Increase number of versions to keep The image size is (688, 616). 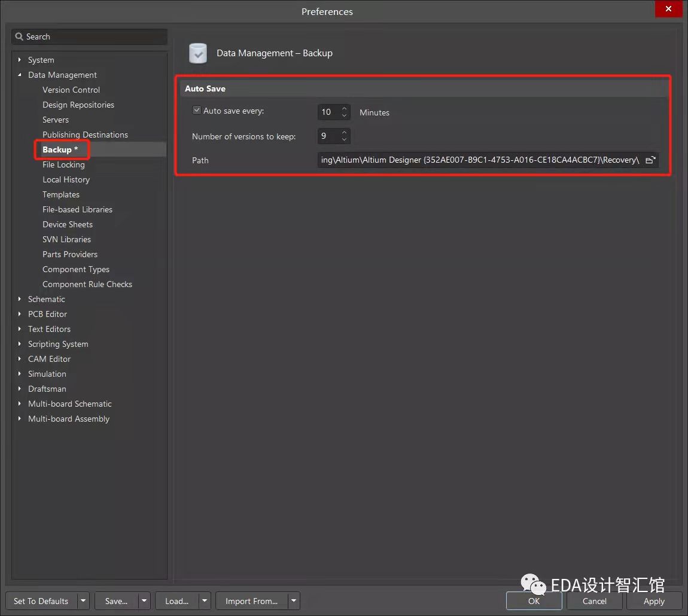[345, 132]
